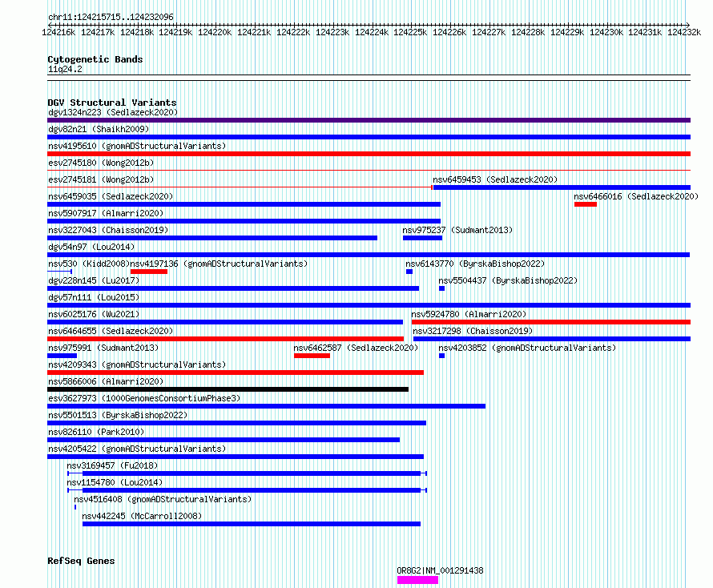Click the 124225k ruler position
This screenshot has height=588, width=713.
click(410, 32)
